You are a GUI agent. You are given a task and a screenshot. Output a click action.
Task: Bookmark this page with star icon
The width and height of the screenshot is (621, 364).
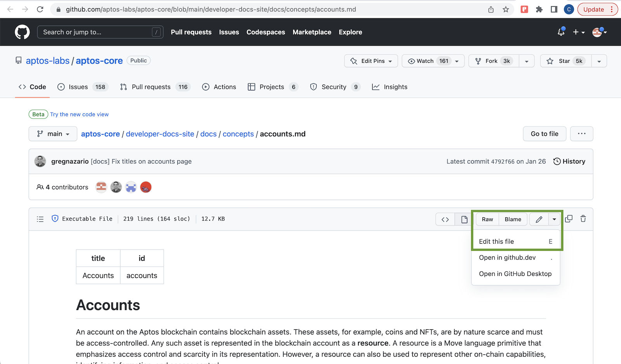tap(506, 9)
